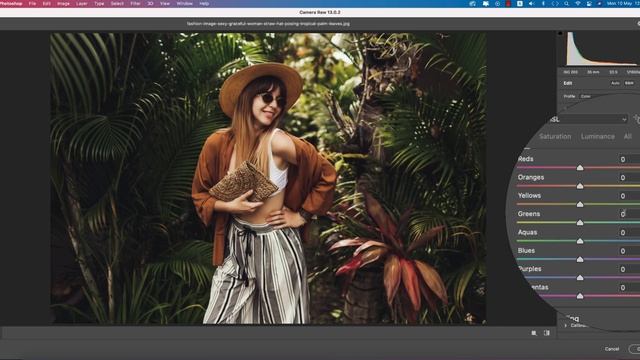Viewport: 640px width, 360px height.
Task: Click the date and time in menu bar
Action: pyautogui.click(x=623, y=4)
